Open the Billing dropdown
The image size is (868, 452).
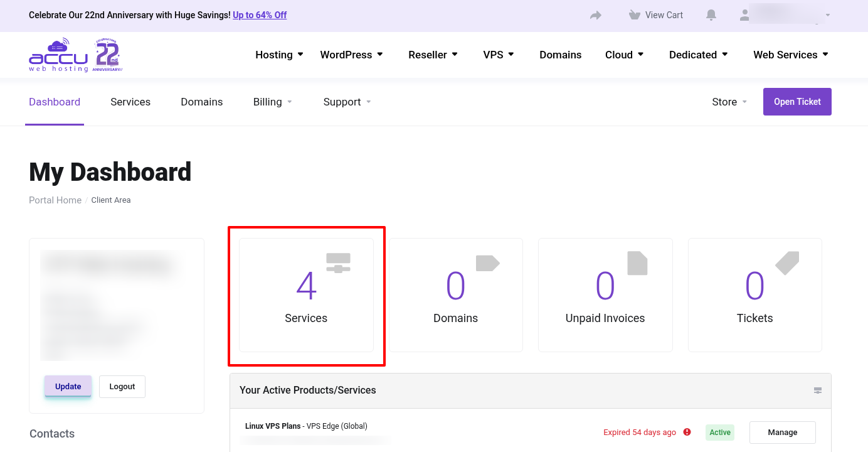[x=273, y=102]
